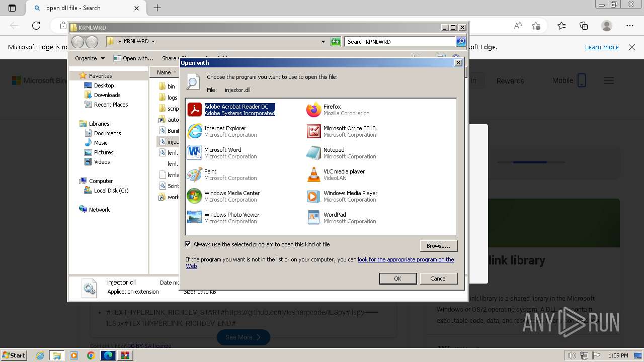The image size is (644, 362).
Task: Click Explorer forward arrow button
Action: click(92, 42)
